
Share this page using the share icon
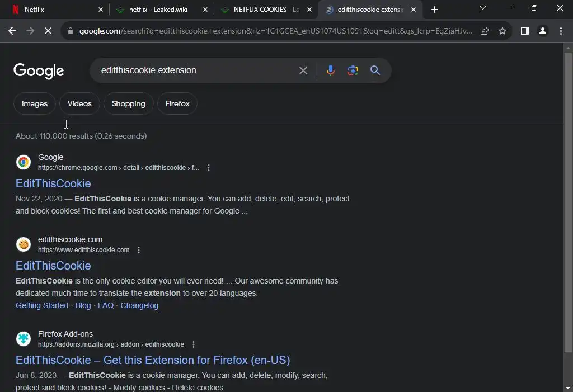[485, 31]
